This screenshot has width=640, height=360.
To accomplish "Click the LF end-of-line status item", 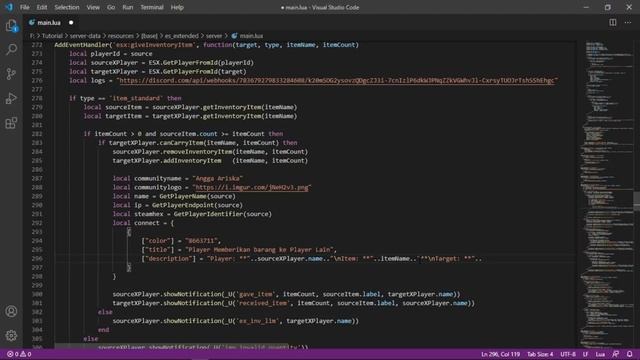I will pos(585,354).
